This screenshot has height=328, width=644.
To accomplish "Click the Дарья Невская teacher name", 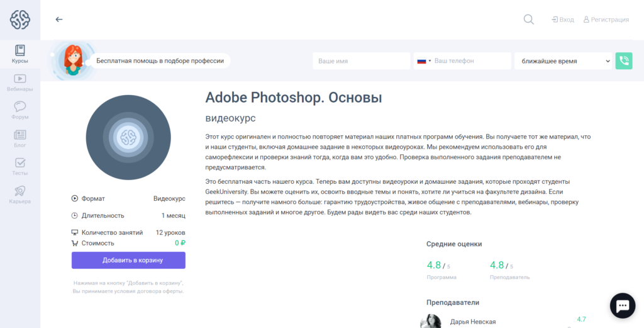I will point(473,322).
